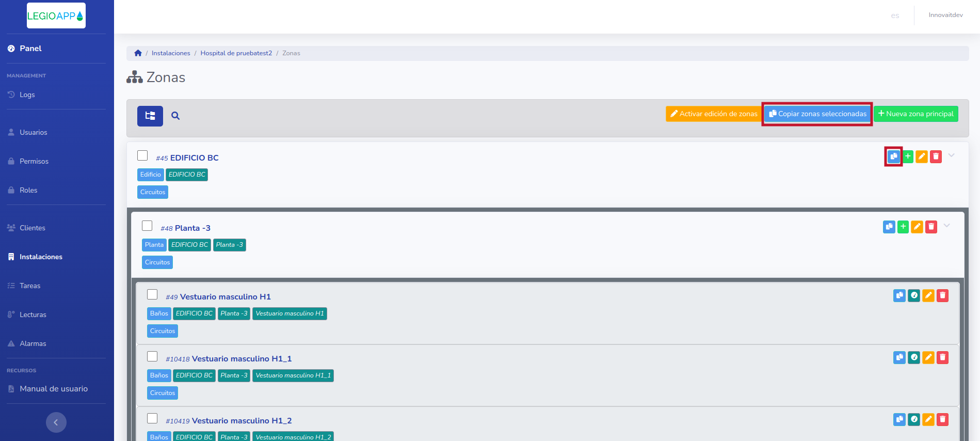Open Alarmas in the sidebar menu
The height and width of the screenshot is (441, 980).
tap(33, 343)
